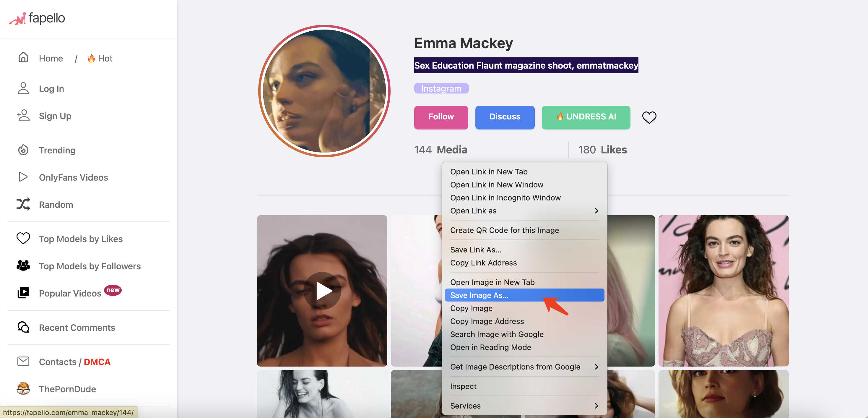Select Open Image in New Tab option
The width and height of the screenshot is (868, 418).
pos(492,282)
